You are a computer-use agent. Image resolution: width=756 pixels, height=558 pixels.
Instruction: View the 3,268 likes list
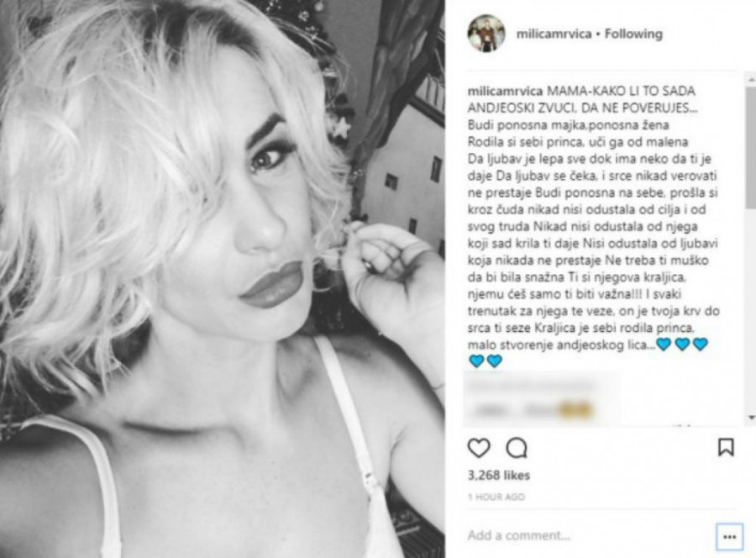pyautogui.click(x=498, y=475)
